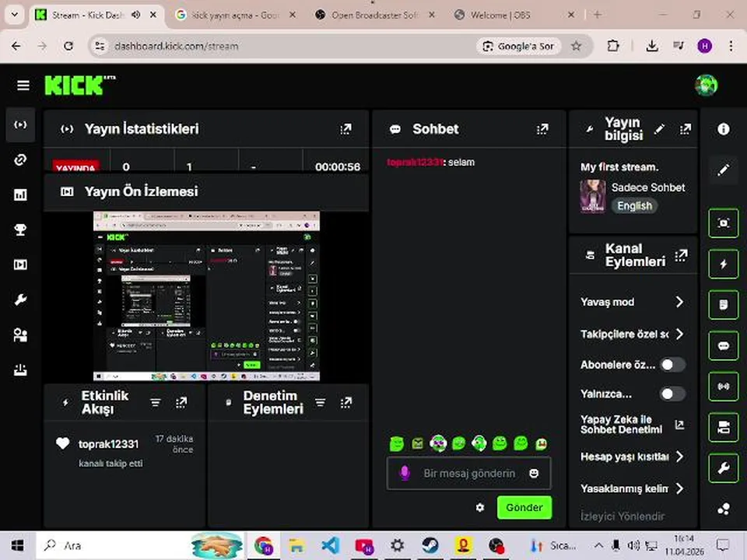This screenshot has height=560, width=747.
Task: Open the trophy achievements sidebar icon
Action: (x=20, y=230)
